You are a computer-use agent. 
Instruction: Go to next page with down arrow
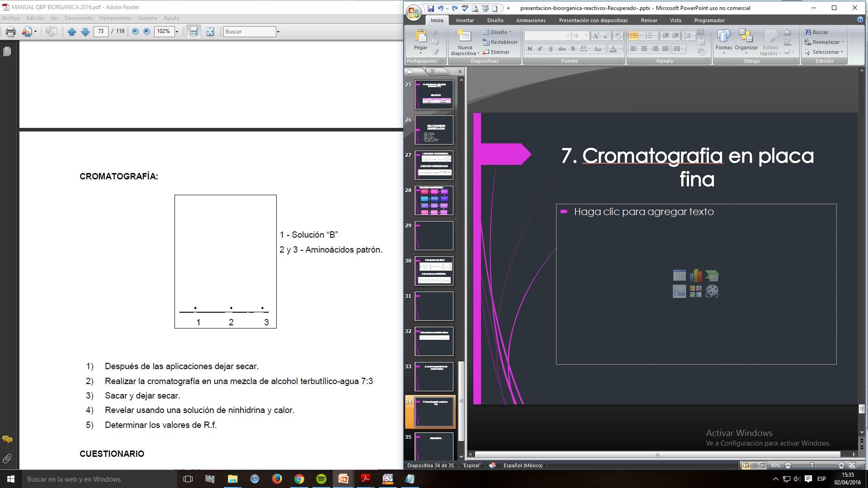tap(85, 32)
